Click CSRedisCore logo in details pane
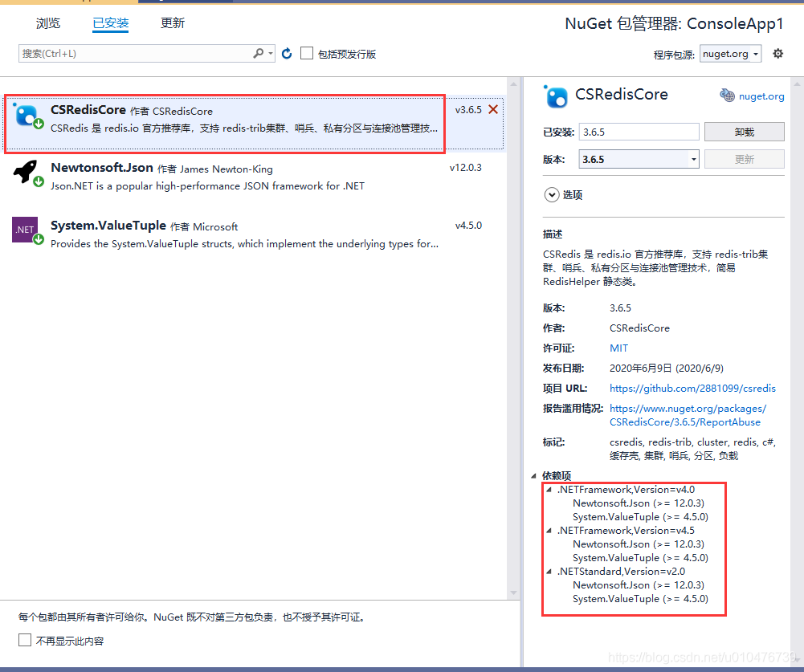Viewport: 804px width, 672px height. coord(555,96)
